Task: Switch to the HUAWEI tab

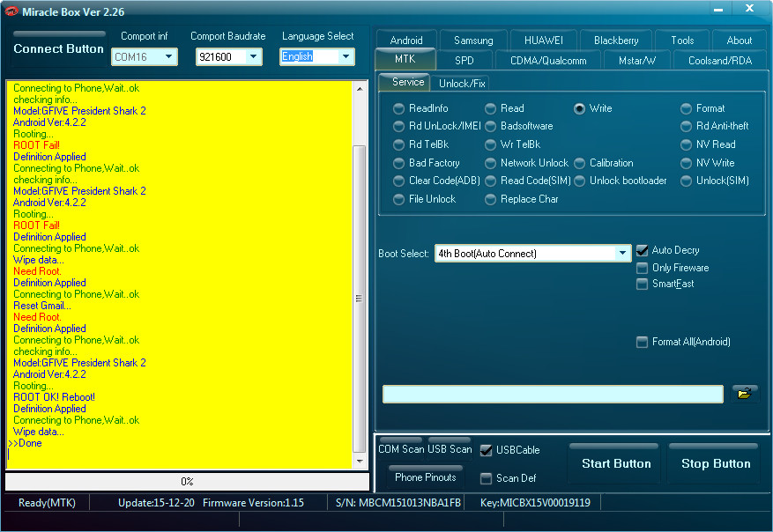Action: pos(544,41)
